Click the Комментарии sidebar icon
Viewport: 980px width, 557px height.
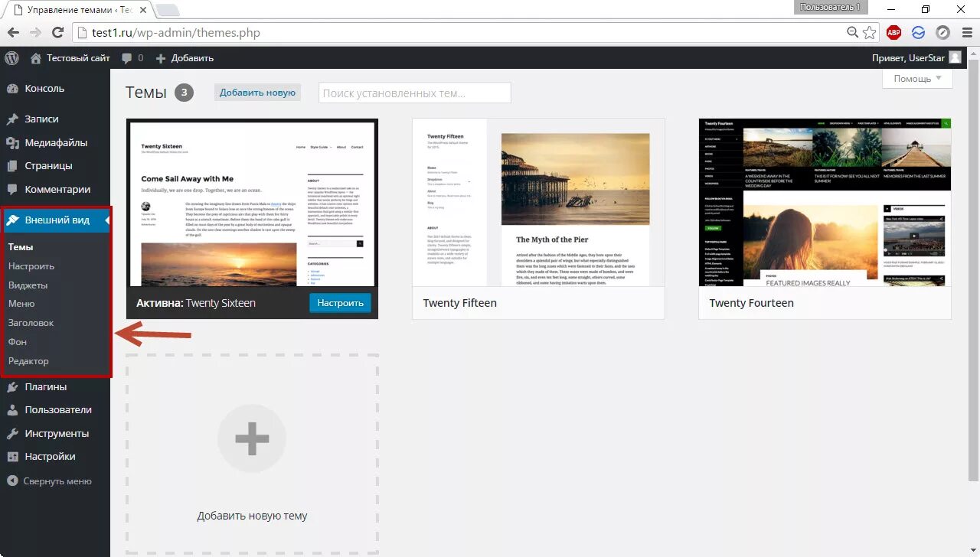point(12,190)
